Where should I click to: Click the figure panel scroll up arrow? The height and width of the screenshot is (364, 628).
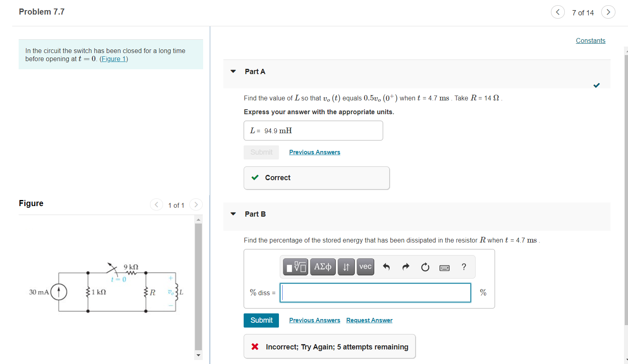(198, 219)
